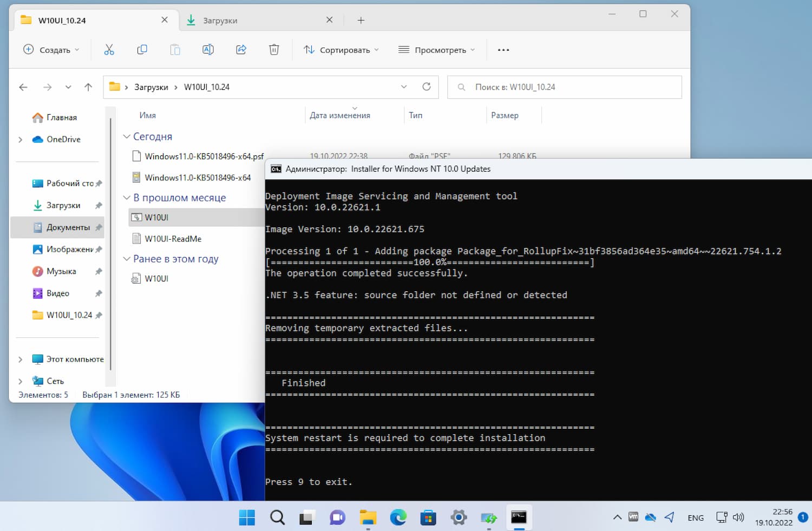Screen dimensions: 812x531
Task: Collapse the В прошлом месяце group
Action: click(x=127, y=198)
